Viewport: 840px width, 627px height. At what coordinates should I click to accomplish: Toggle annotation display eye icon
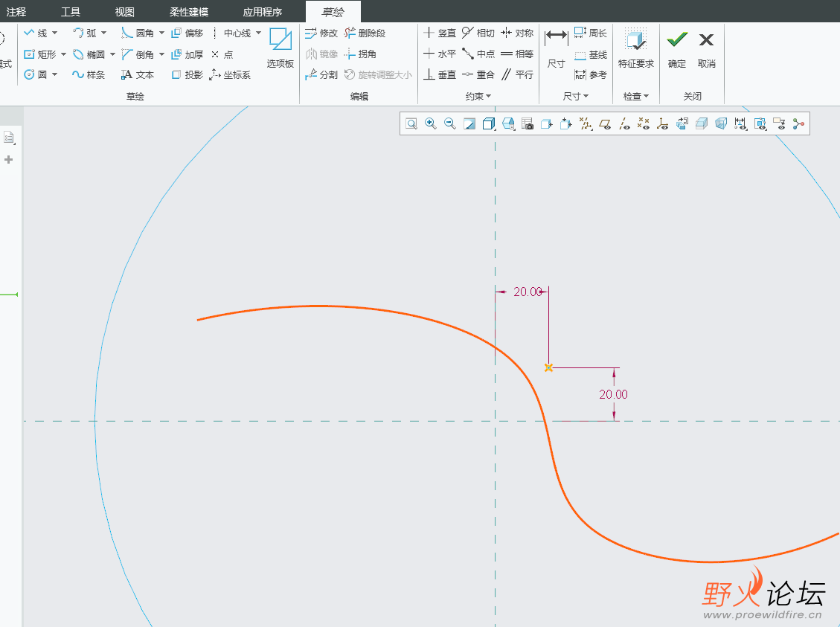click(780, 124)
